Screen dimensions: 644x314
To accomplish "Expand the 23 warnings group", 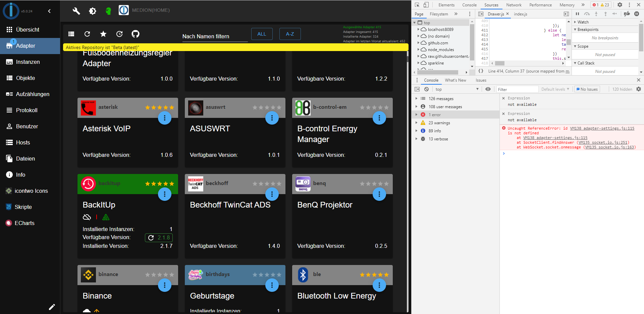I will (x=416, y=123).
